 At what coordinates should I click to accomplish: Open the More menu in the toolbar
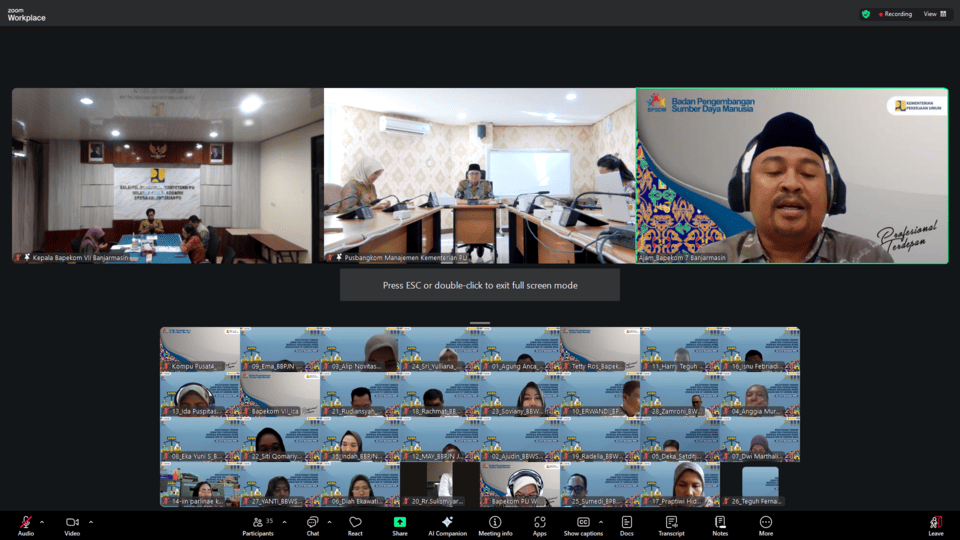(766, 524)
